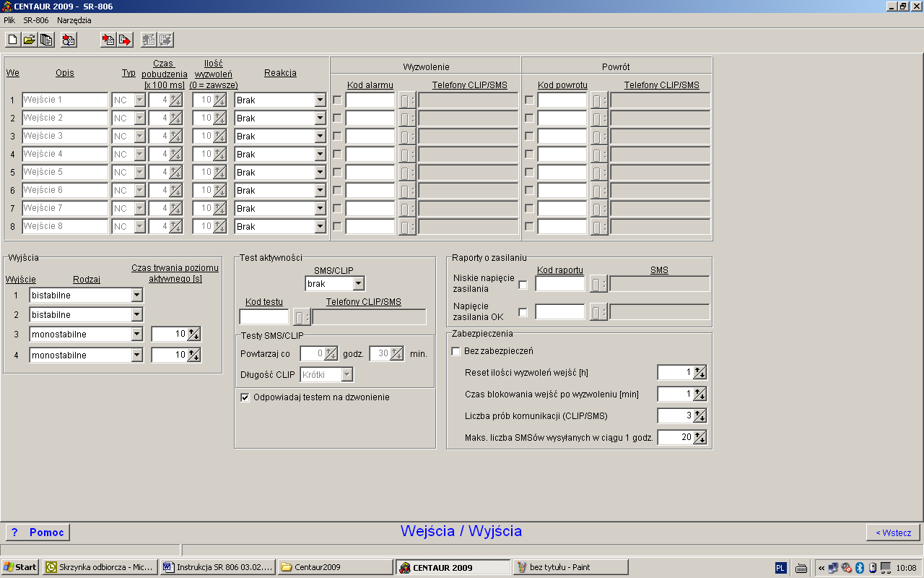Enable Wyzwolenie checkbox for input 1
This screenshot has width=924, height=578.
(337, 100)
